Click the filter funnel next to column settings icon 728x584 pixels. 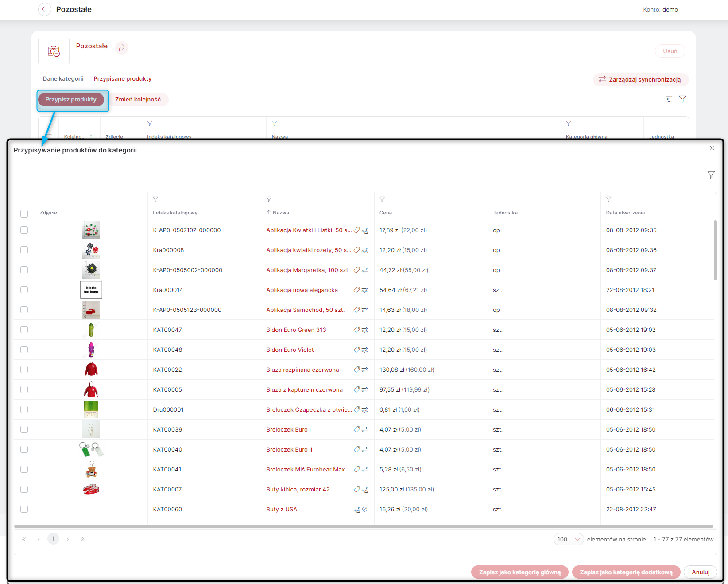point(682,99)
